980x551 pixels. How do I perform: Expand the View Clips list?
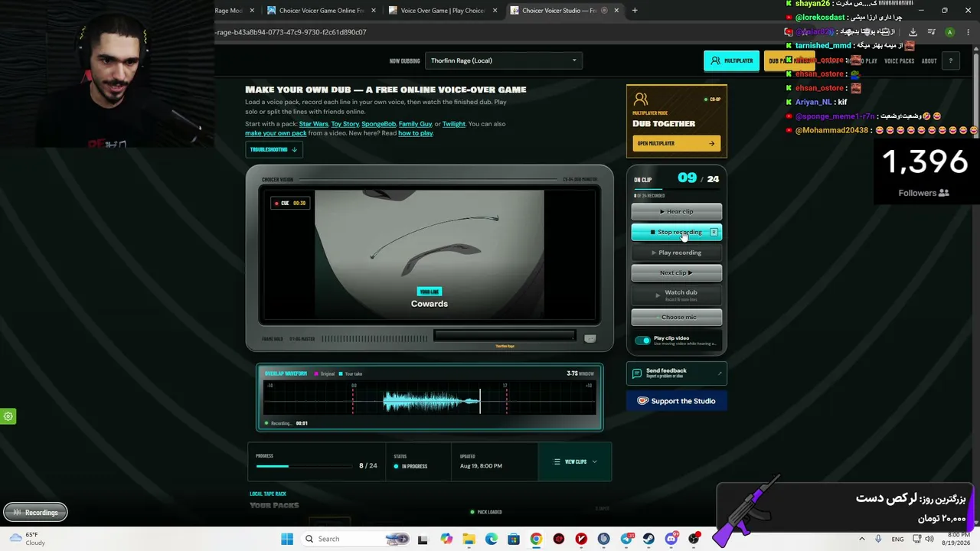pyautogui.click(x=575, y=461)
